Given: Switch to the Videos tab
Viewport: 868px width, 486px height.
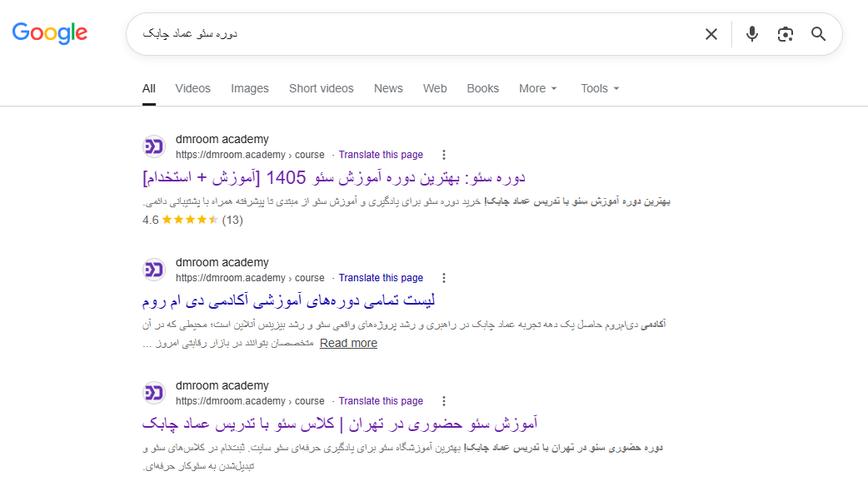Looking at the screenshot, I should 192,88.
